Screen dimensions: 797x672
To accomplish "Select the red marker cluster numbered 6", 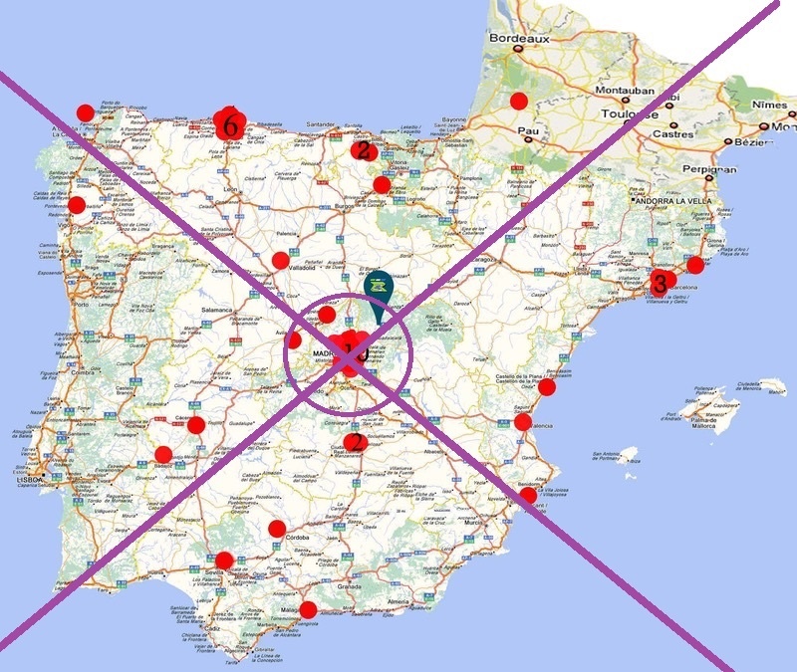I will [229, 124].
